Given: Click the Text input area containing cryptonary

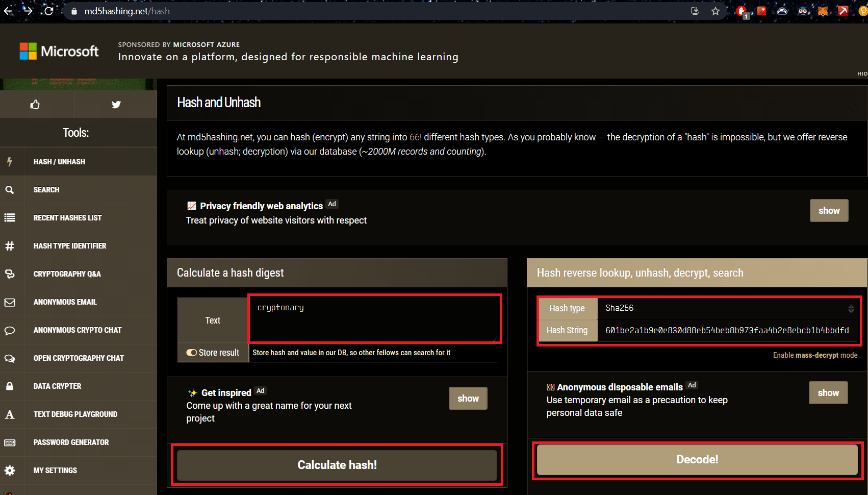Looking at the screenshot, I should coord(375,319).
